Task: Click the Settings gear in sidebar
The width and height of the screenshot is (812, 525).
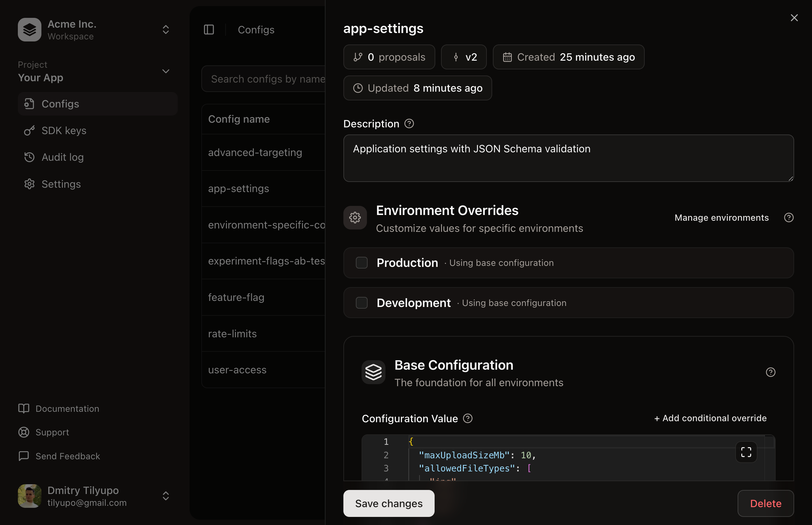Action: pos(29,184)
